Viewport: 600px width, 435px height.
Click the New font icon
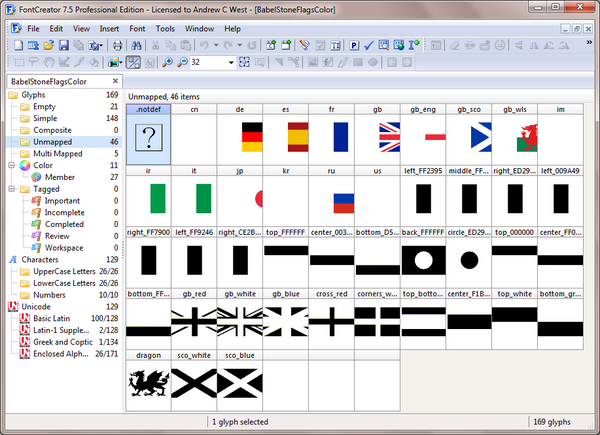pyautogui.click(x=18, y=46)
